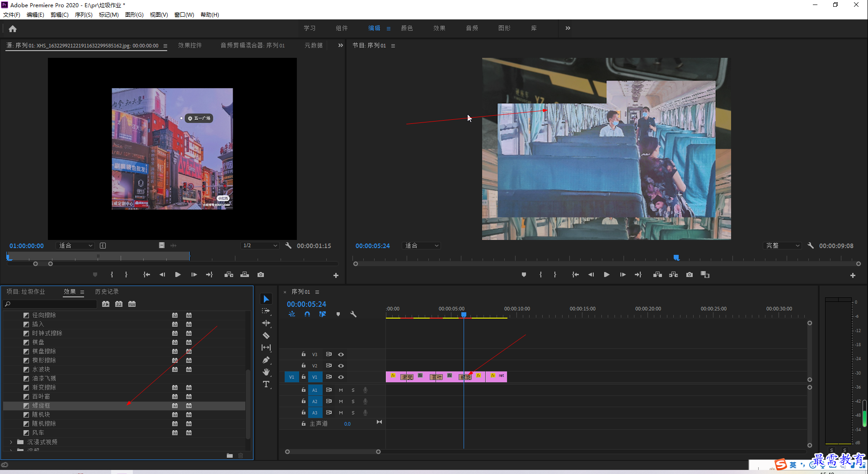Screen dimensions: 868x474
Task: Select the Type tool
Action: pos(266,385)
